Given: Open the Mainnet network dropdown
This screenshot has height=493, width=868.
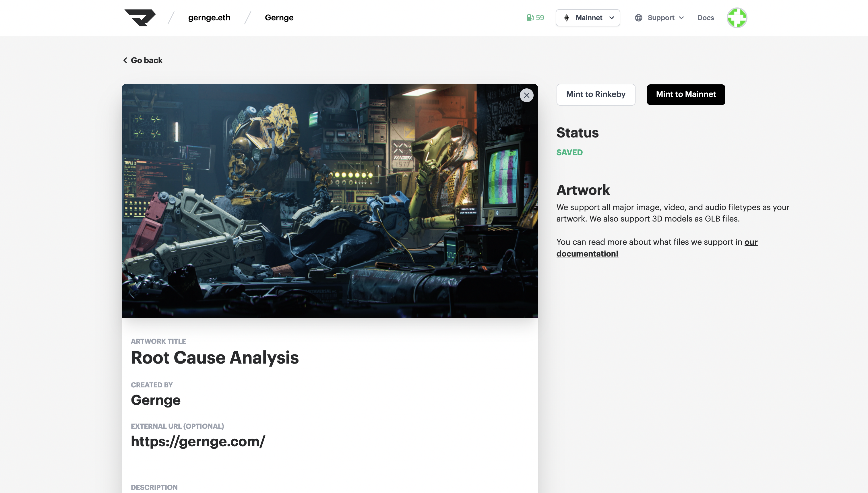Looking at the screenshot, I should pyautogui.click(x=588, y=18).
